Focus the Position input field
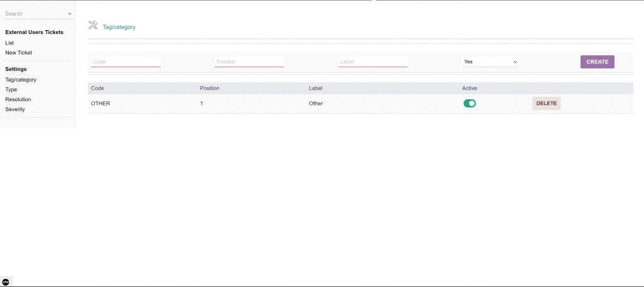This screenshot has width=644, height=287. coord(249,62)
